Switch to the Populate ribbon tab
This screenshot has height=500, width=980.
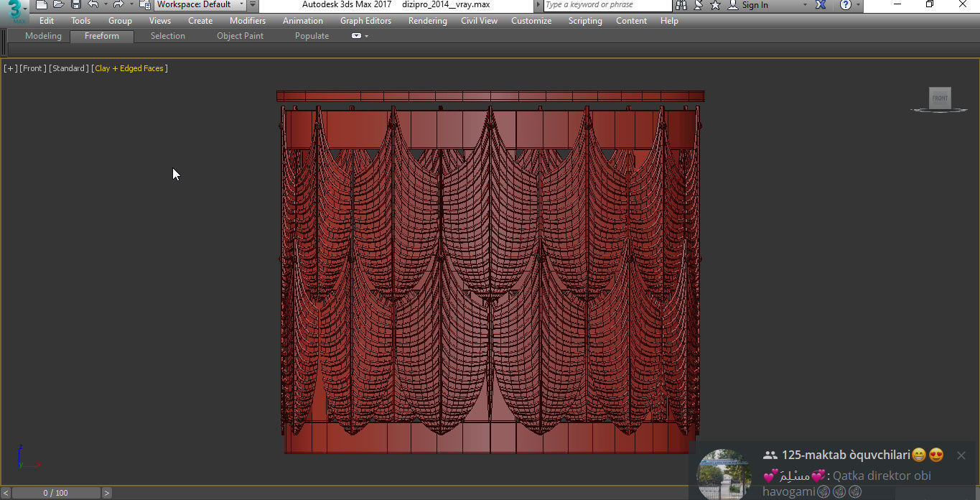[312, 36]
